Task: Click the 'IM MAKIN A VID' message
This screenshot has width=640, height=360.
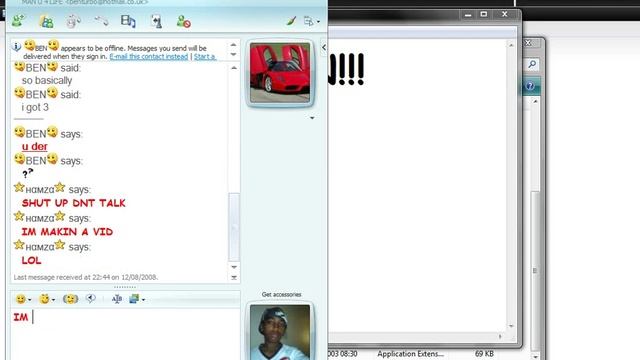Action: tap(67, 232)
